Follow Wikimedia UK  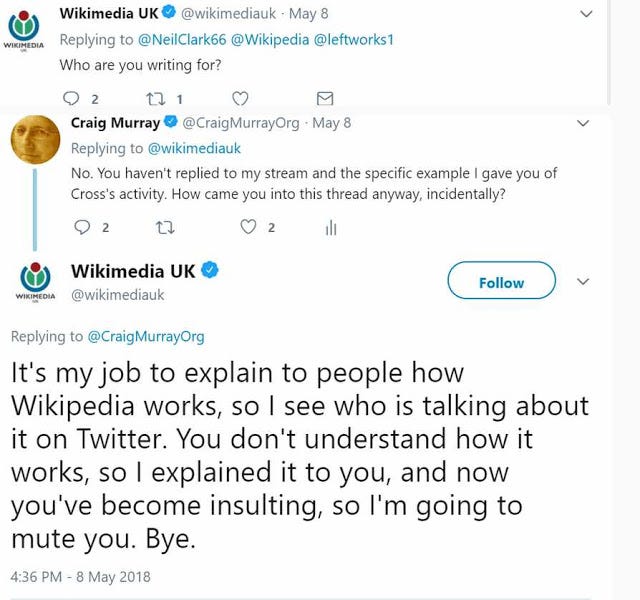click(501, 282)
